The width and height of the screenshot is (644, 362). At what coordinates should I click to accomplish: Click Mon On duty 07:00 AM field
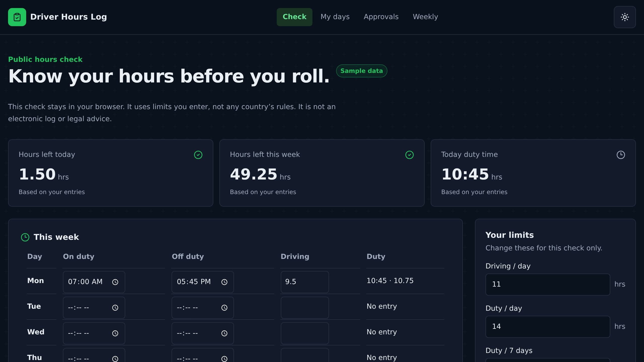(x=94, y=282)
